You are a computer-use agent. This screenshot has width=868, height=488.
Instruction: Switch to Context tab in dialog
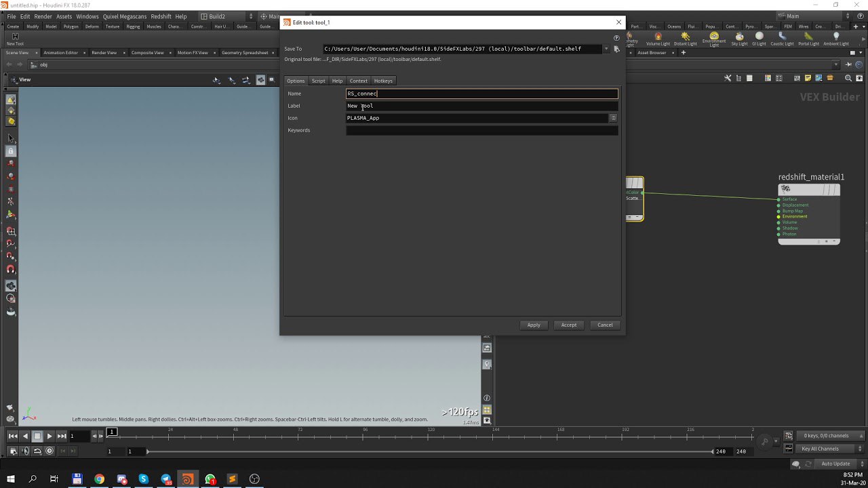pyautogui.click(x=359, y=81)
